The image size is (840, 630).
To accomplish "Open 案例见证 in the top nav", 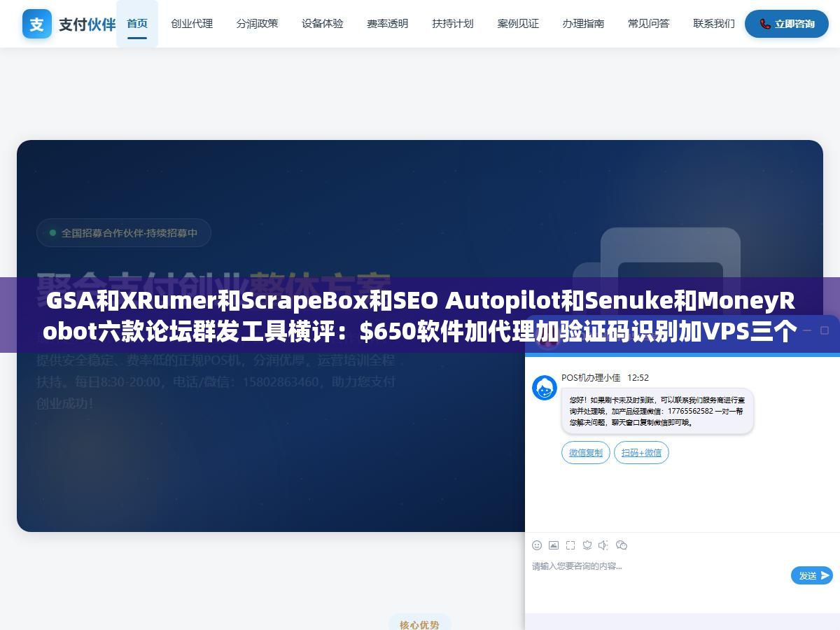I will point(518,23).
